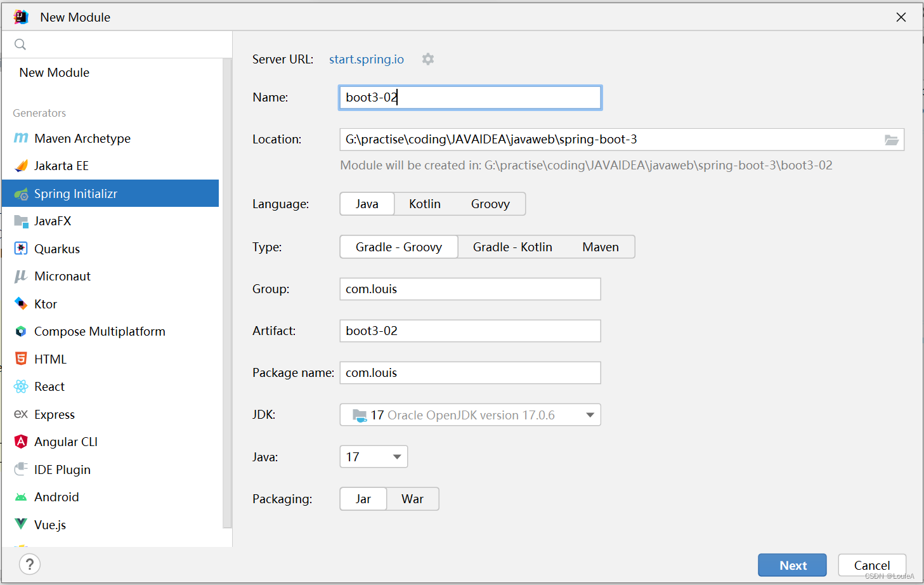Image resolution: width=924 pixels, height=585 pixels.
Task: Select Java as the language
Action: [367, 204]
